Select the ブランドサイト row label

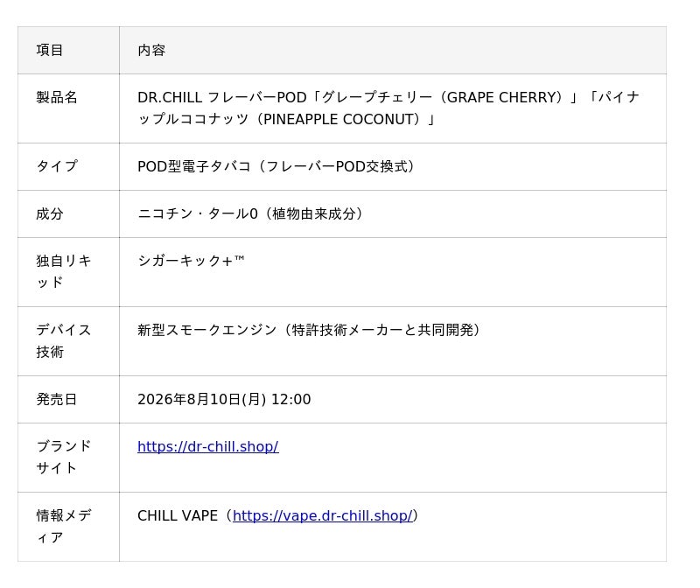[x=64, y=457]
